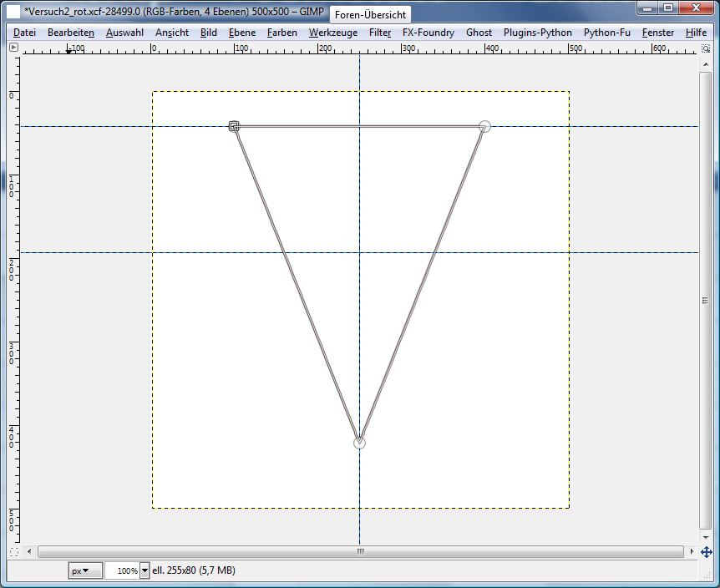Open the Ebene menu
Viewport: 720px width, 588px height.
(x=242, y=33)
